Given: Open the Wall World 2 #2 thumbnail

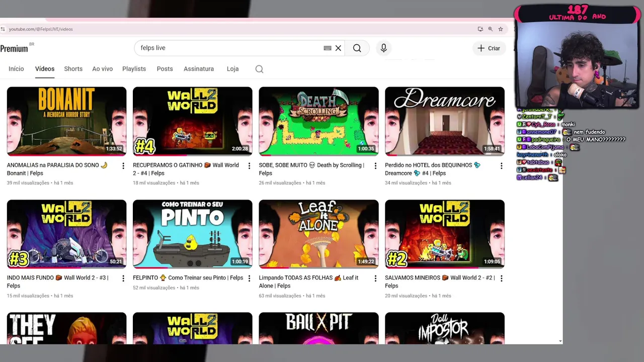Looking at the screenshot, I should point(445,234).
